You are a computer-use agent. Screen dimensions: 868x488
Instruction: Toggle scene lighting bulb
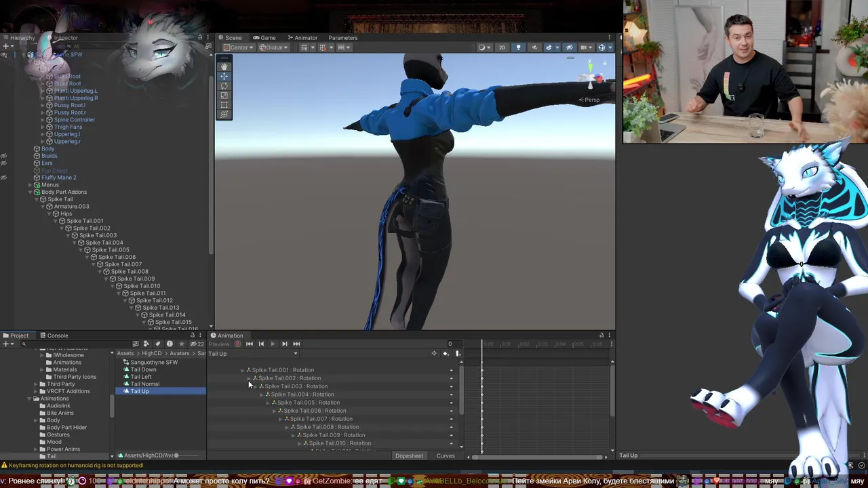click(x=519, y=47)
